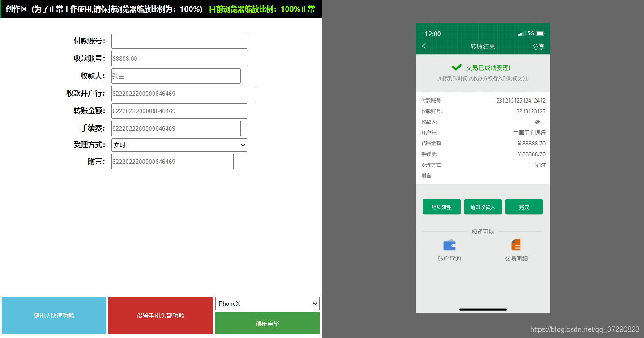Focus the 收款人 input field
This screenshot has width=644, height=338.
coord(176,76)
